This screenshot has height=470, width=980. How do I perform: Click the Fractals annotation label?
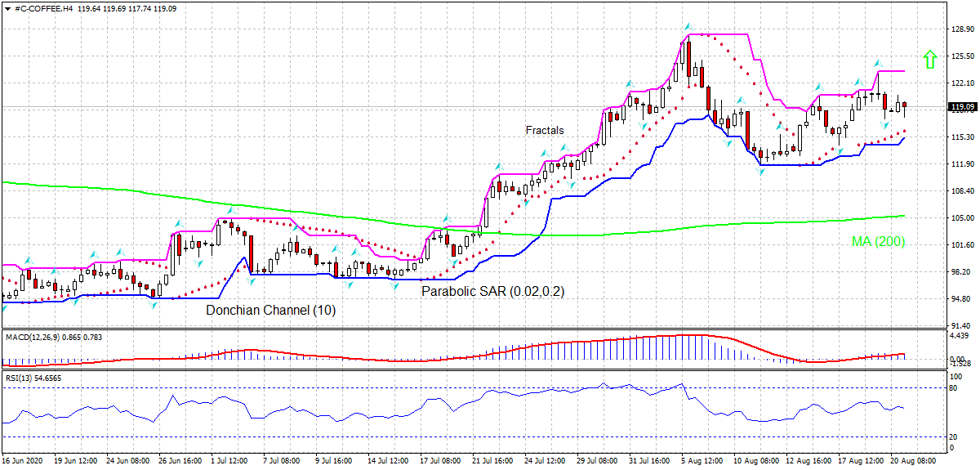point(545,130)
